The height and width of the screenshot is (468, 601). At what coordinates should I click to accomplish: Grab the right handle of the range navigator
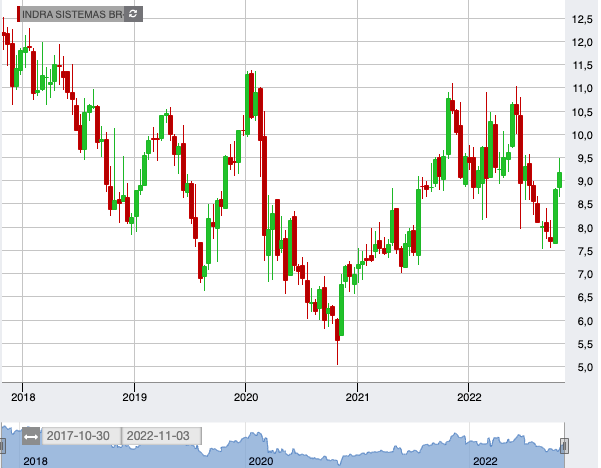(564, 446)
